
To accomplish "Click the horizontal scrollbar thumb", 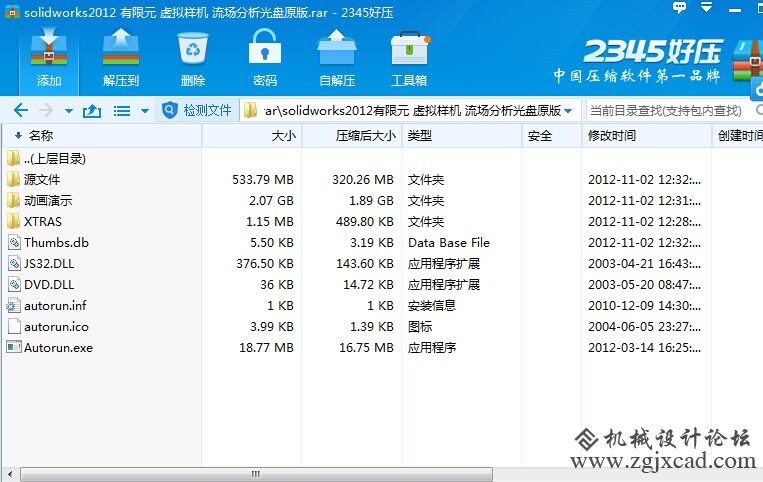I will [x=256, y=474].
